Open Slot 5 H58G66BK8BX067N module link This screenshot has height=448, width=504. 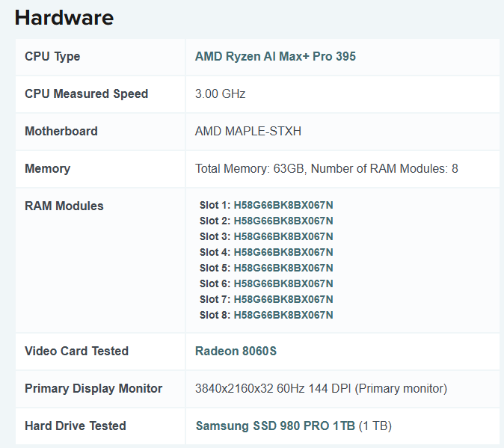click(283, 268)
